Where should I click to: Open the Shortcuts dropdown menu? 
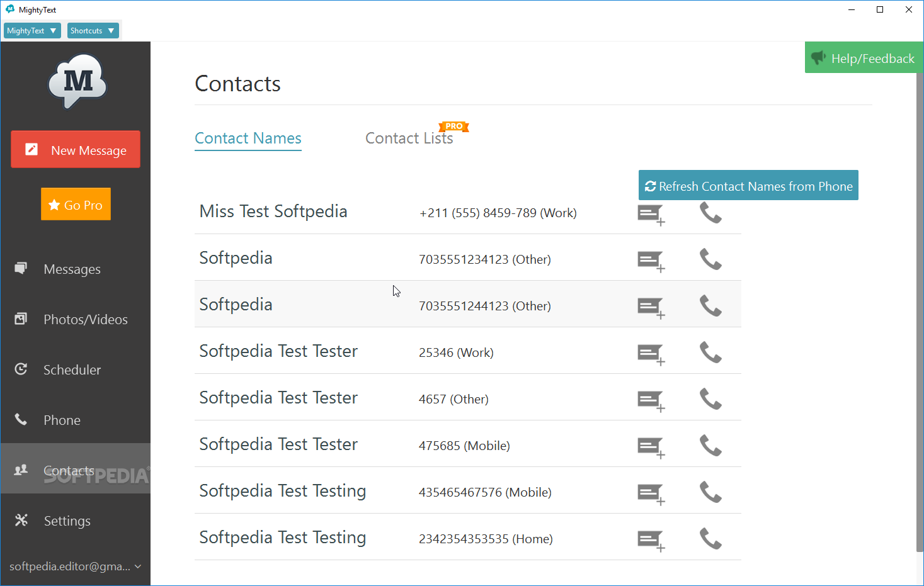93,30
